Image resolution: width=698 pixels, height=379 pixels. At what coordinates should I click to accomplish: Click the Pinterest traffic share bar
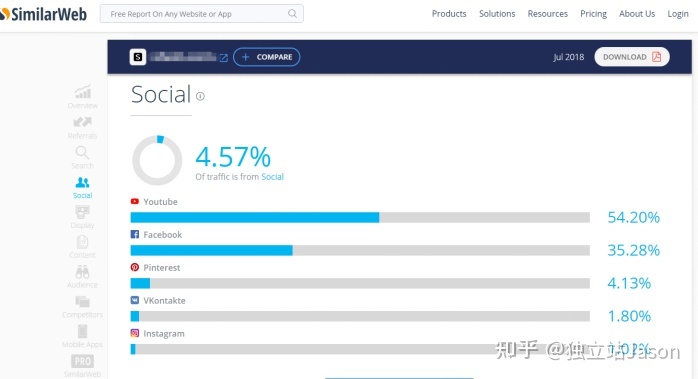pos(360,283)
